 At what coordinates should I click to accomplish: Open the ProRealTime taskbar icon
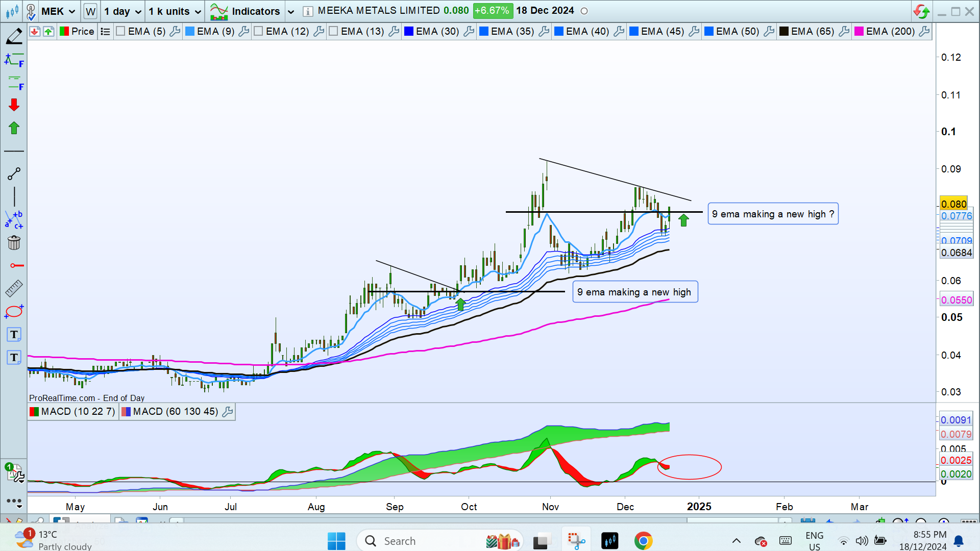tap(609, 541)
